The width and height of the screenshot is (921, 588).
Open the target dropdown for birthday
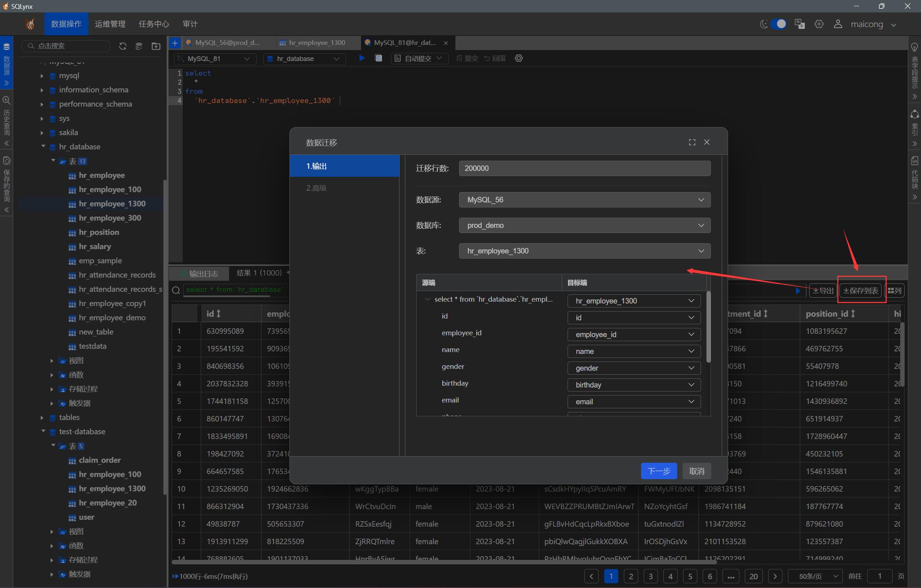point(634,385)
